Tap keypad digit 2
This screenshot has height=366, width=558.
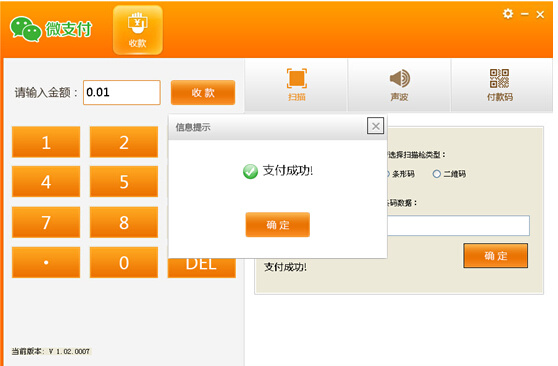124,142
